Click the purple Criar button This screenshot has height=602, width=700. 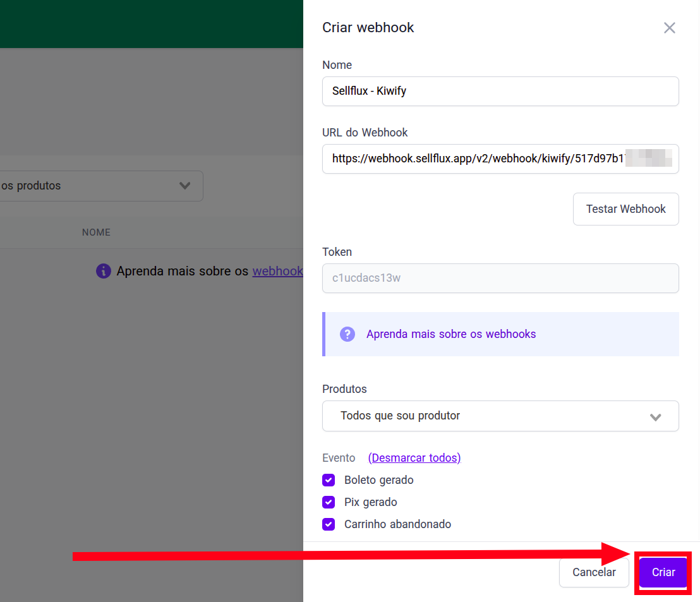[663, 572]
